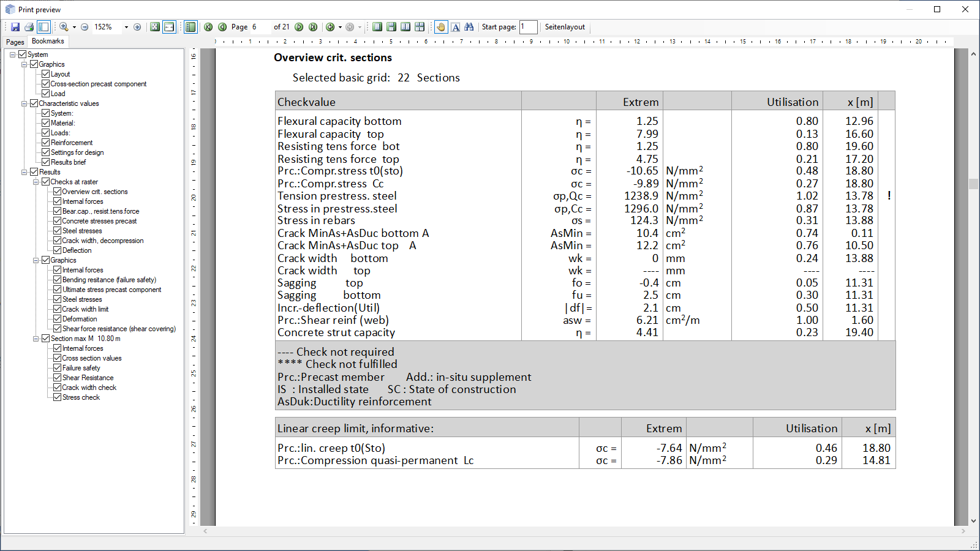Image resolution: width=980 pixels, height=551 pixels.
Task: Uncheck the Stress check checkbox
Action: click(x=57, y=397)
